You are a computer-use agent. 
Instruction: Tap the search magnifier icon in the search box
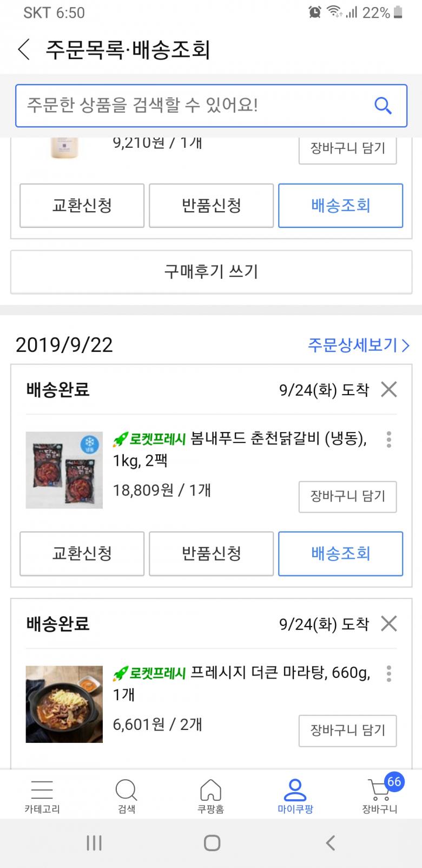tap(383, 106)
